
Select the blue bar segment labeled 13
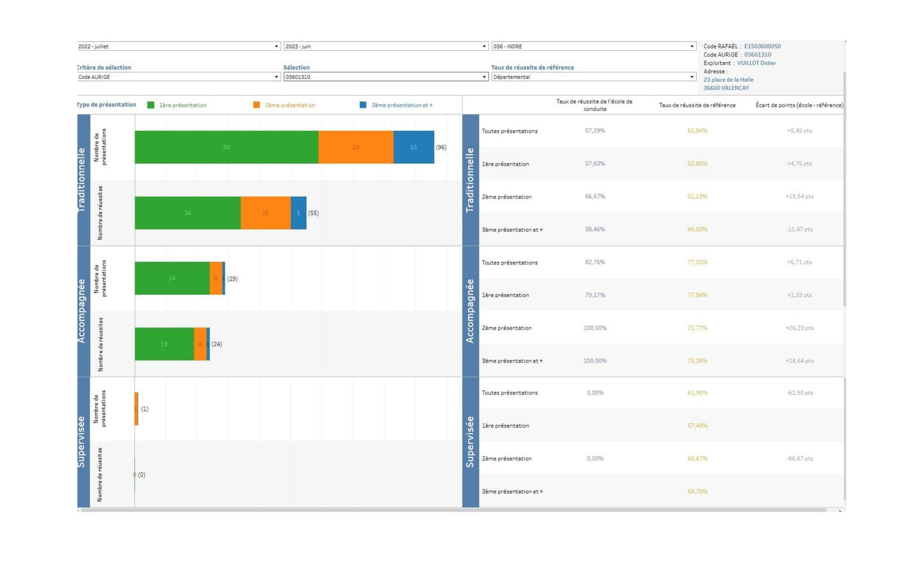click(414, 147)
